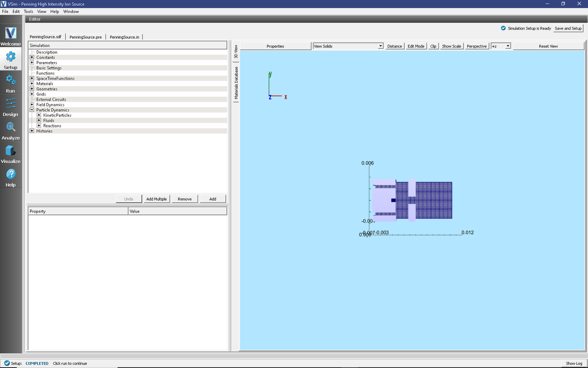
Task: Expand the SpaceTimeFunctions tree node
Action: pyautogui.click(x=32, y=78)
